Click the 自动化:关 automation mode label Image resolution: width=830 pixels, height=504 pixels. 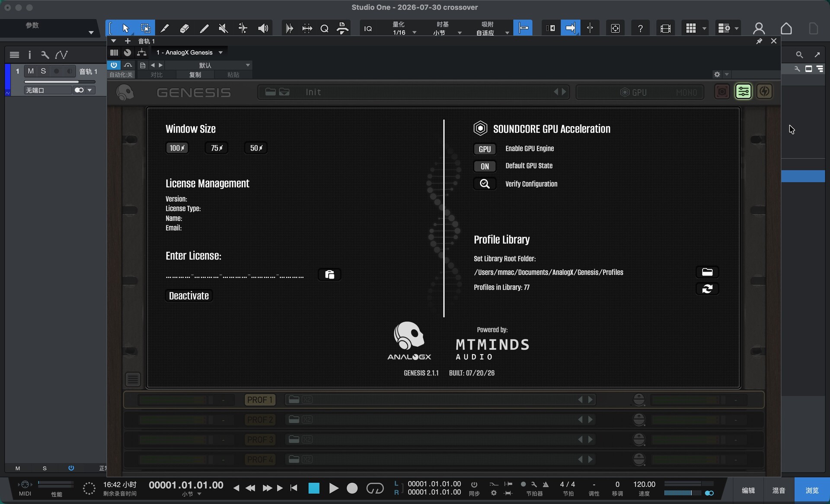[121, 75]
